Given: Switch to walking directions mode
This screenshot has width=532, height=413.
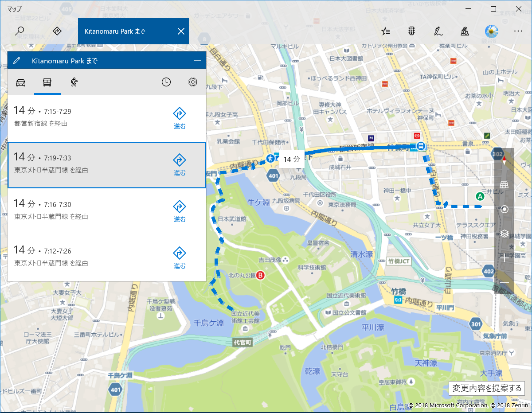Looking at the screenshot, I should point(74,82).
